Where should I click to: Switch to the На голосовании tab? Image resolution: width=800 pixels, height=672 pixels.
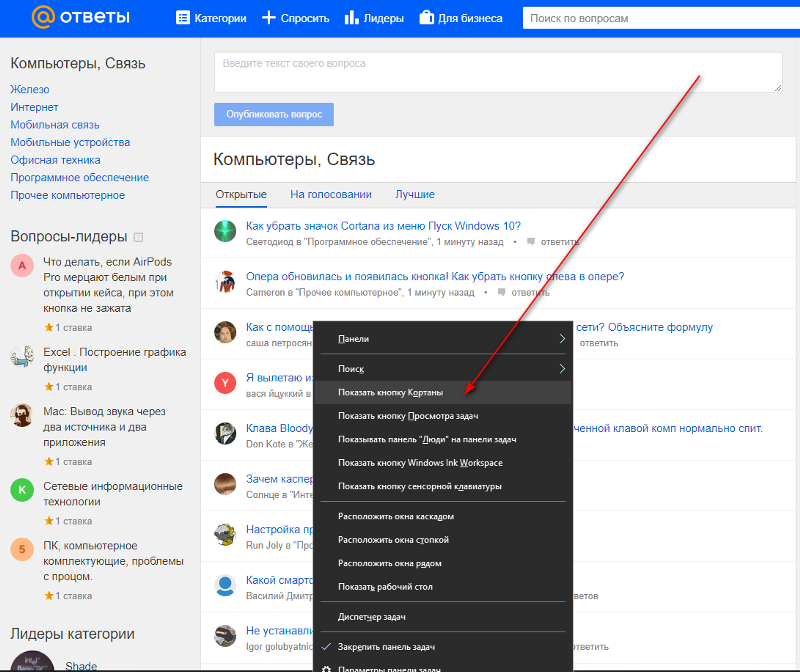tap(331, 194)
